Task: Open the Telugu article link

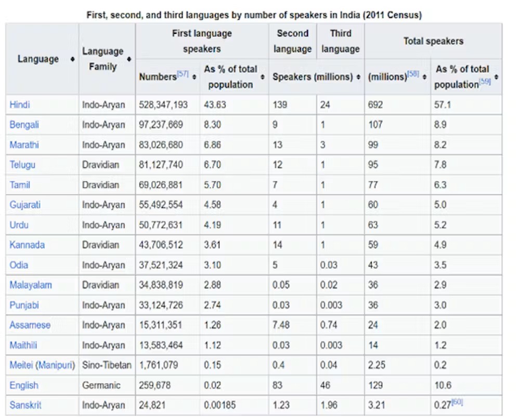Action: [23, 165]
